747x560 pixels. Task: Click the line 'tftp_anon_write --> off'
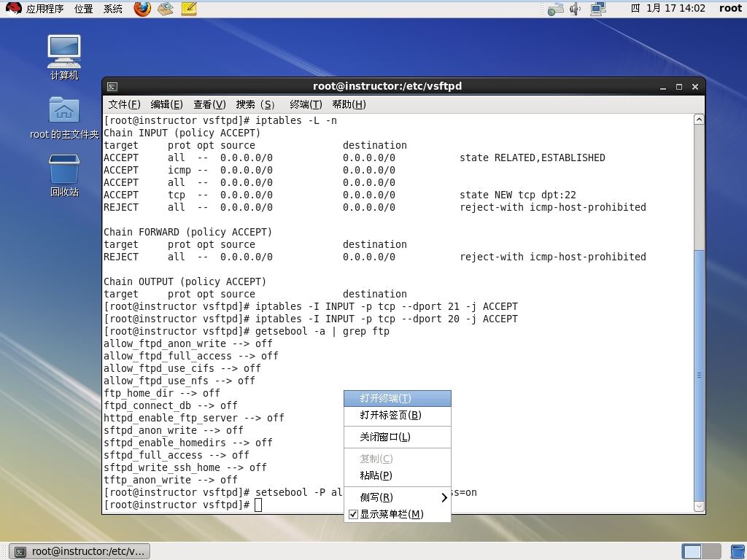[170, 480]
